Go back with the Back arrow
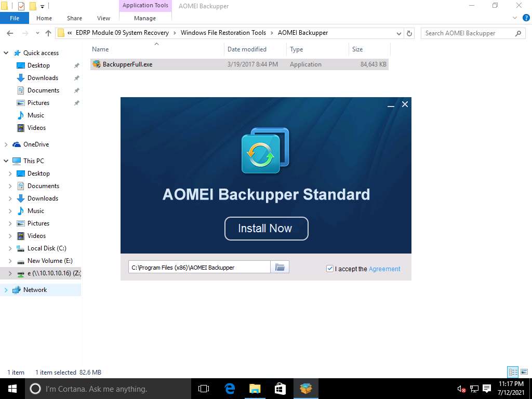This screenshot has width=532, height=399. [10, 33]
